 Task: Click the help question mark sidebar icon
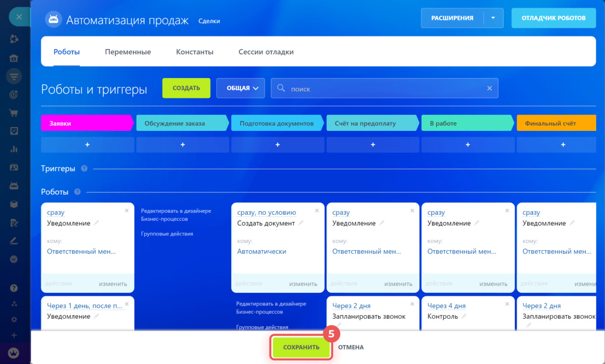pyautogui.click(x=14, y=288)
